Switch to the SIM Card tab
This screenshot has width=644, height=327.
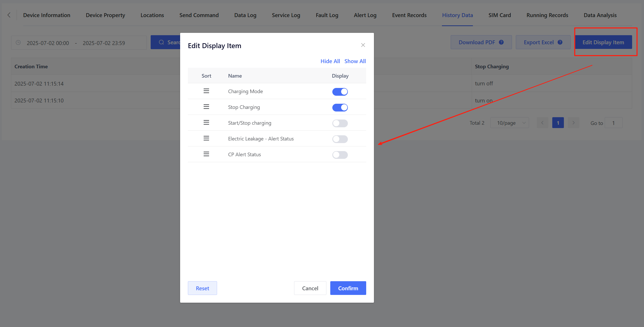tap(500, 15)
